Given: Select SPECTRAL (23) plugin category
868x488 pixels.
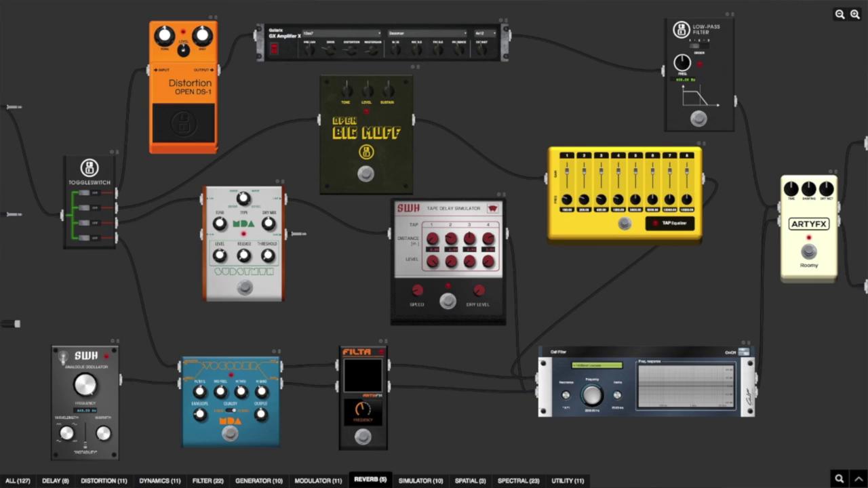Looking at the screenshot, I should [x=519, y=481].
